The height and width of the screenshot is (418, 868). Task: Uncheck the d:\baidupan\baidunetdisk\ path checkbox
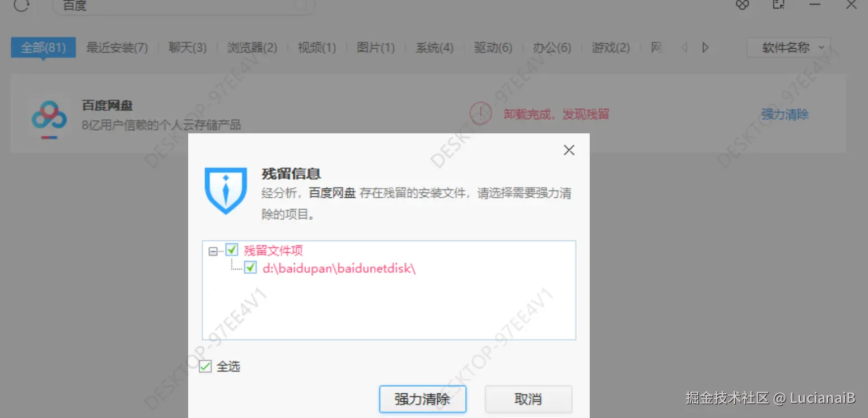pyautogui.click(x=250, y=268)
